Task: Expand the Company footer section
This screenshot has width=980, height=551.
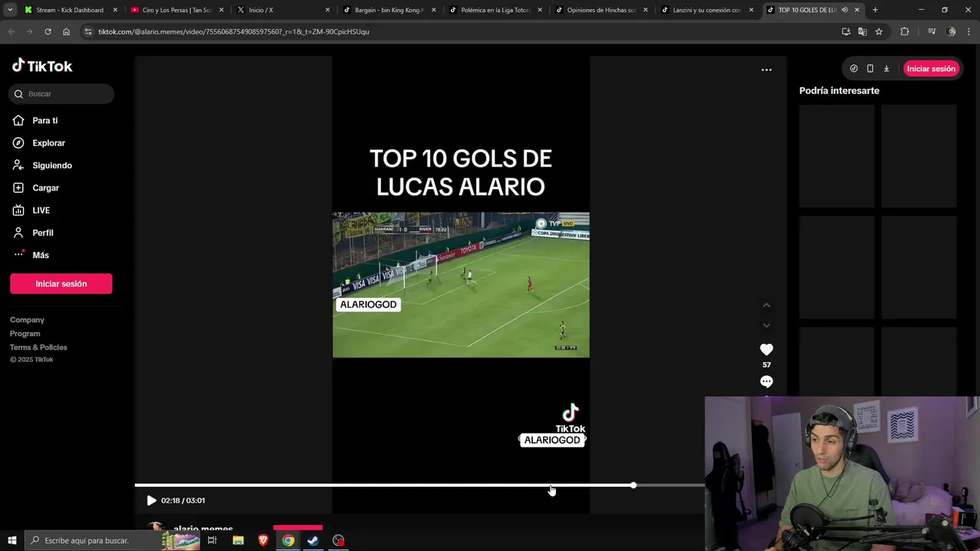Action: click(28, 320)
